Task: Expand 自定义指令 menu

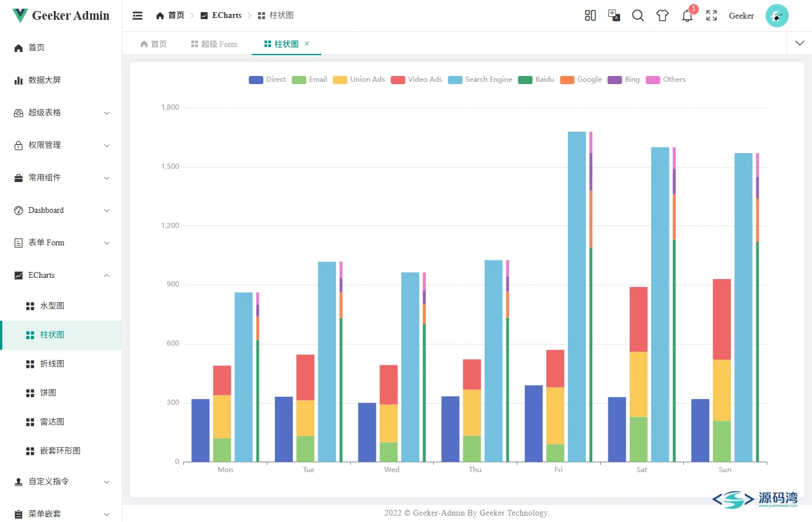Action: 61,481
